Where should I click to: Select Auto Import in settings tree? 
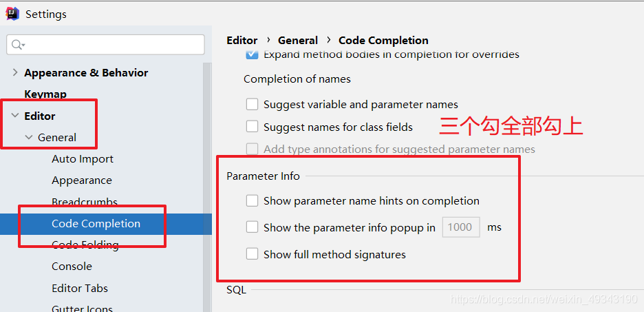(83, 159)
